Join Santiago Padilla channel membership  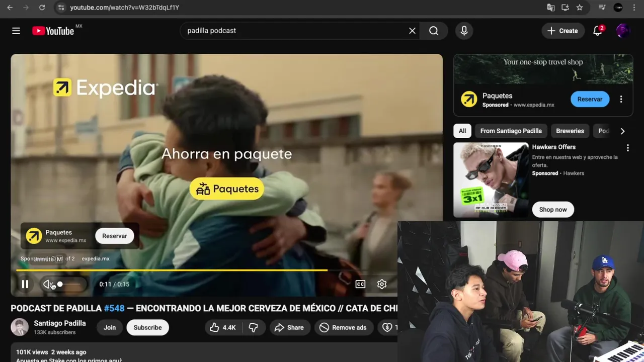(x=110, y=327)
